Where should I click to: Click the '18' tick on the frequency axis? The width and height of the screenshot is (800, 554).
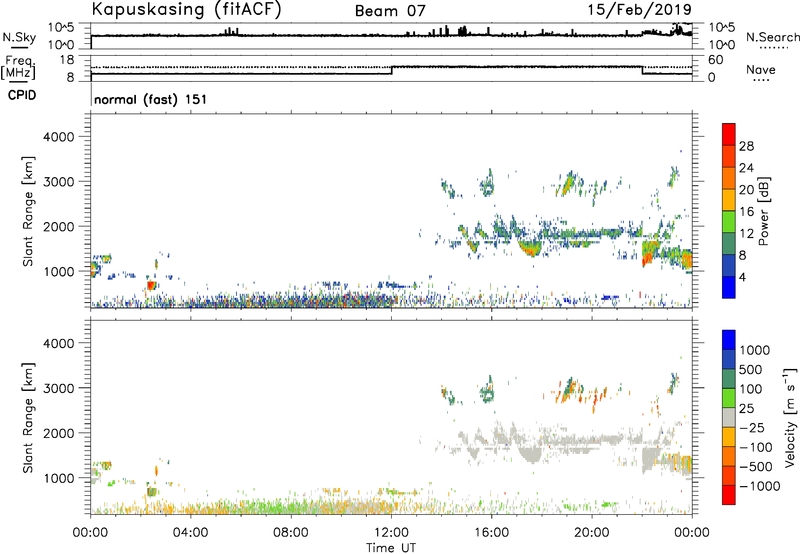(x=67, y=60)
